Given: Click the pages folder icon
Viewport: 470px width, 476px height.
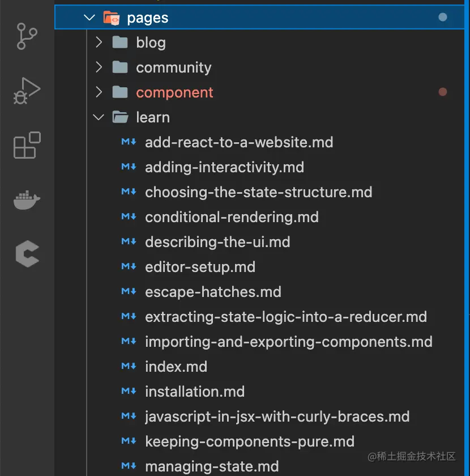Looking at the screenshot, I should coord(112,18).
